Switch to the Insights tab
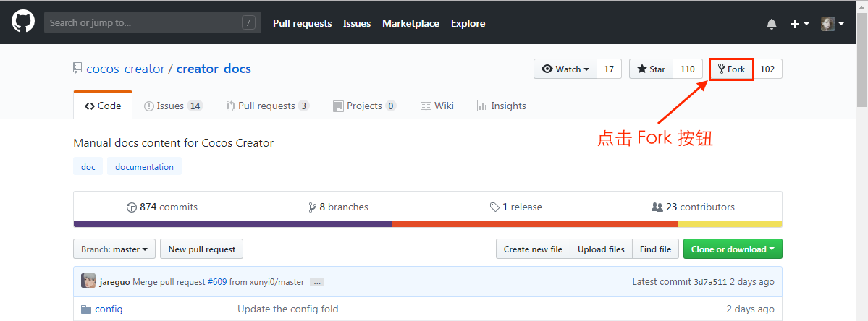Screen dimensions: 868x321 pyautogui.click(x=502, y=106)
